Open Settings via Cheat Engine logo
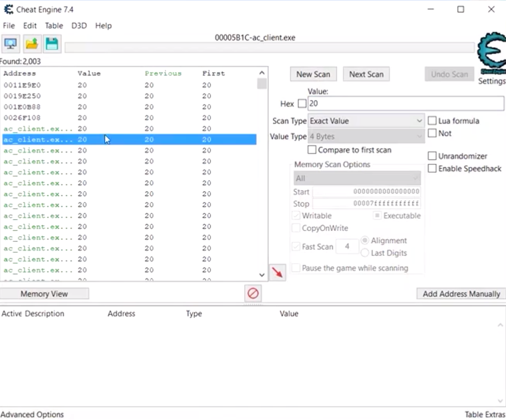 tap(490, 54)
